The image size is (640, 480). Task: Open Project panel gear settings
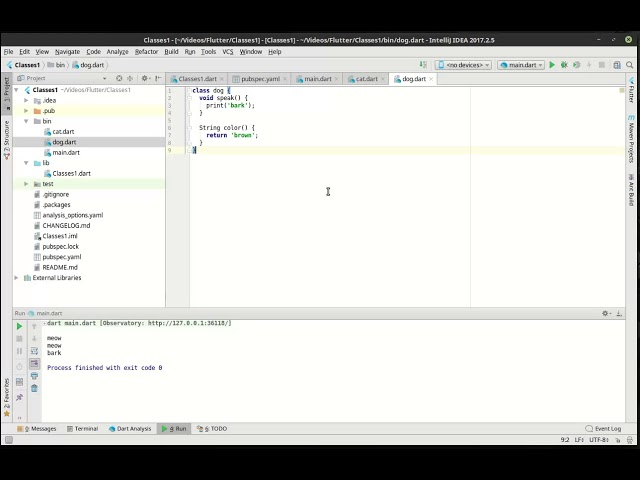click(x=145, y=78)
